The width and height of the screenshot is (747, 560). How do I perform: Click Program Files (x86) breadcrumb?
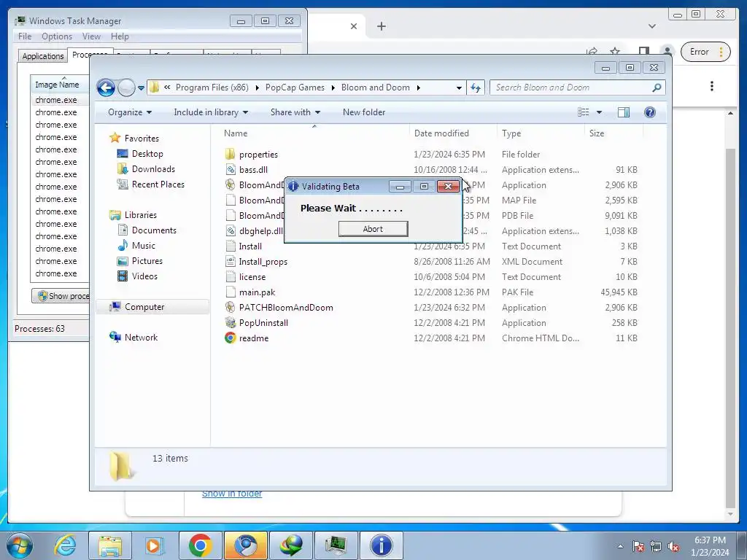point(212,87)
